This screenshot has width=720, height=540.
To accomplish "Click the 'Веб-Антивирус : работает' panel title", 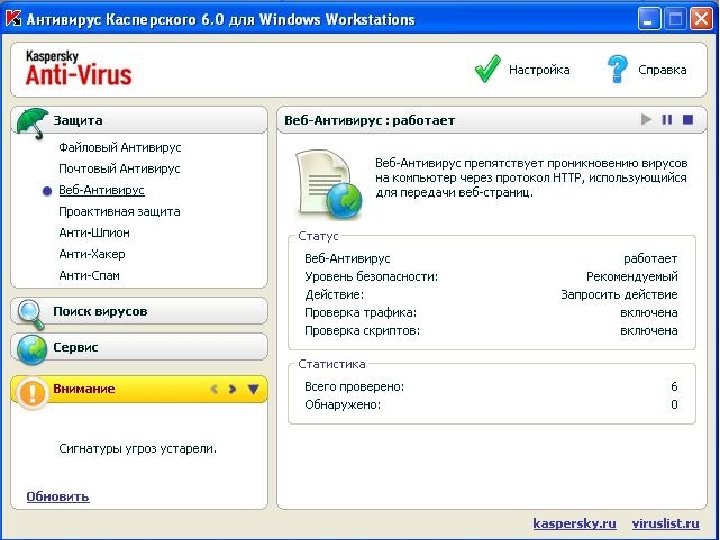I will coord(369,121).
